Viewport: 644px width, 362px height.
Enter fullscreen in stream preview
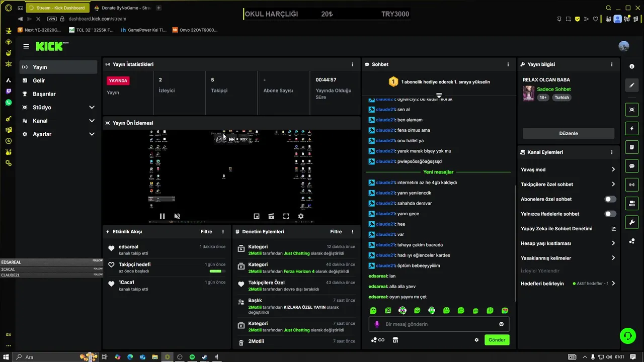point(286,216)
